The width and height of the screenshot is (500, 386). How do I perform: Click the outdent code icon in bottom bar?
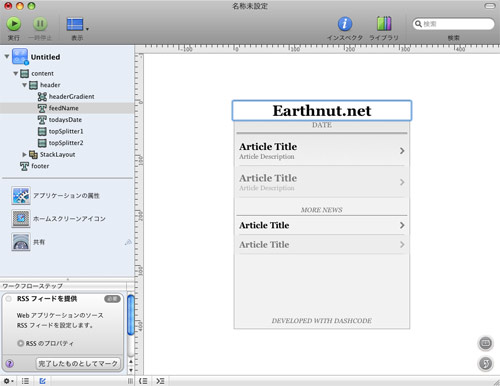[x=143, y=381]
